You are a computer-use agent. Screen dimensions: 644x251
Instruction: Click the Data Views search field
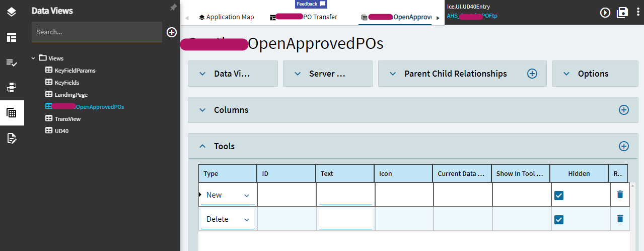97,32
